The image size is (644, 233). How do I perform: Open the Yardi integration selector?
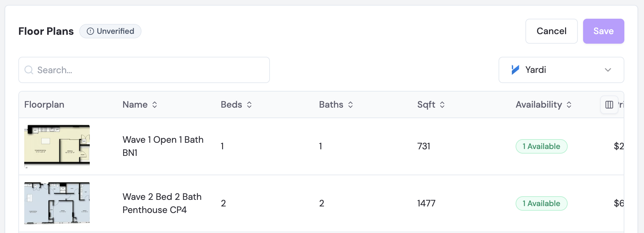click(561, 70)
